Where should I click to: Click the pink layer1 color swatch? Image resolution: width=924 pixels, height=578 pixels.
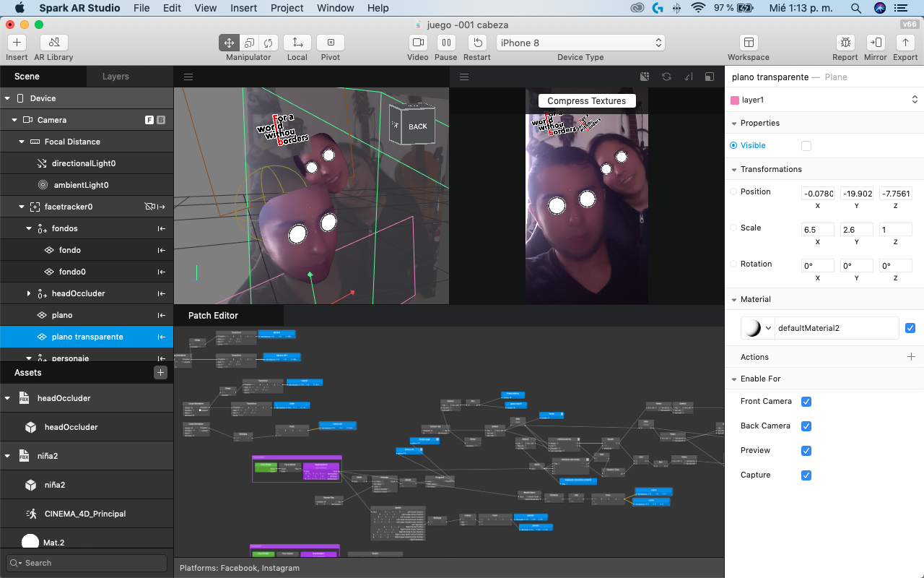click(735, 100)
